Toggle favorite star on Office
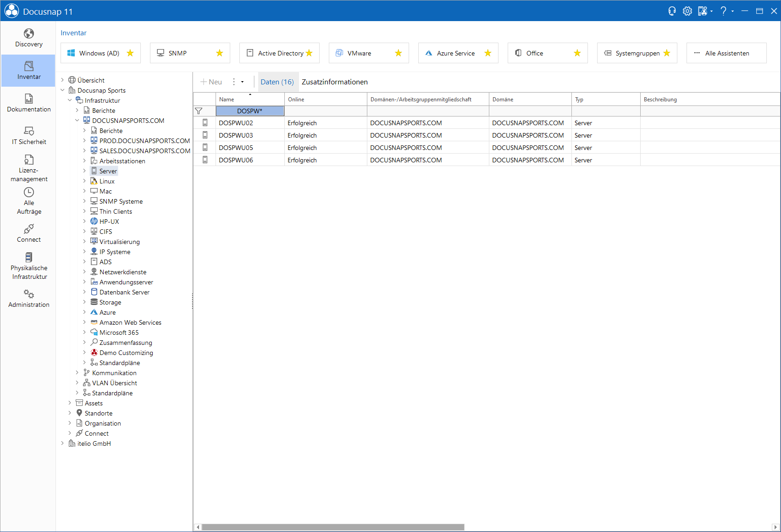781x532 pixels. 577,53
